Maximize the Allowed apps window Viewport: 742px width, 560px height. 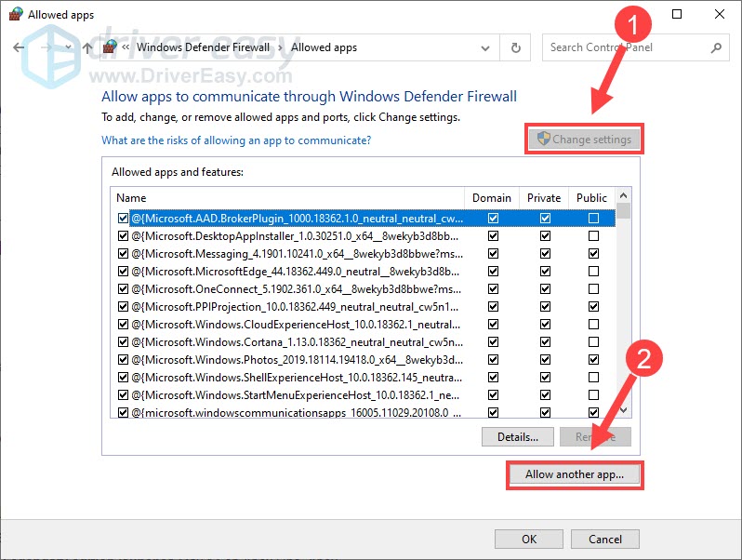pos(677,14)
